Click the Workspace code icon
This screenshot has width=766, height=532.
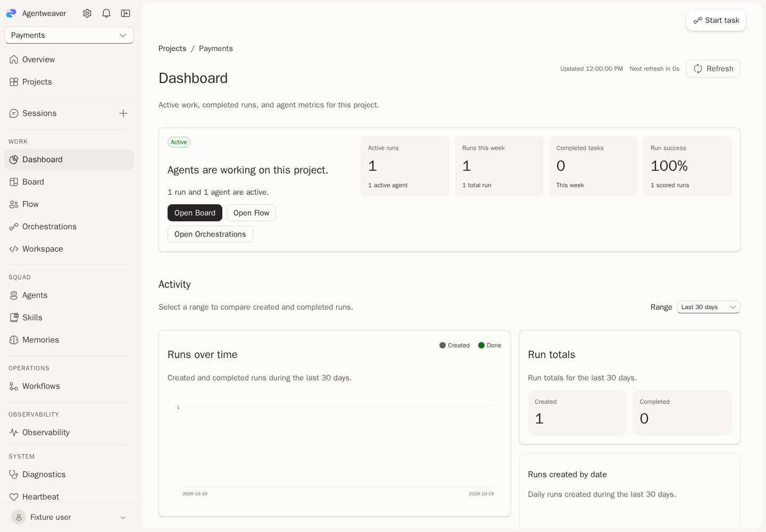[x=14, y=249]
